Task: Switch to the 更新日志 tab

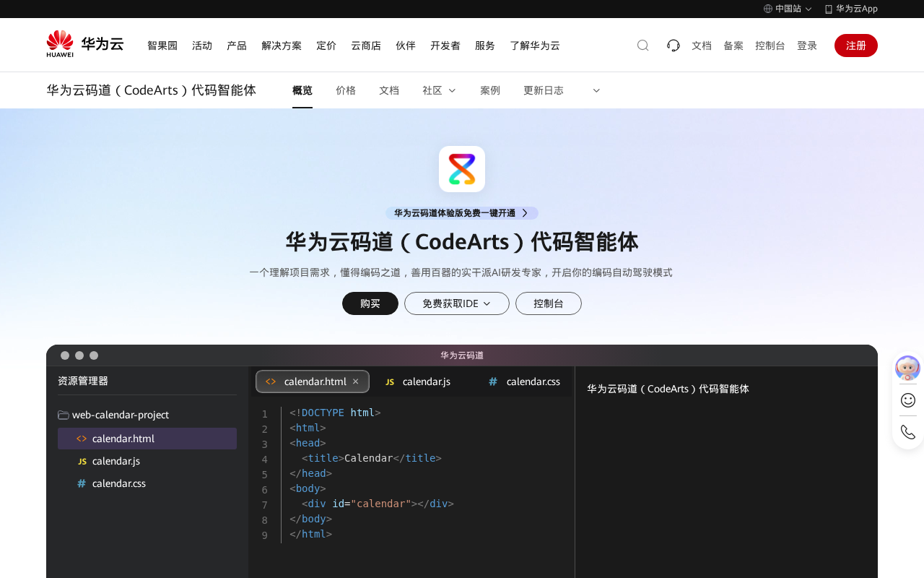Action: 544,90
